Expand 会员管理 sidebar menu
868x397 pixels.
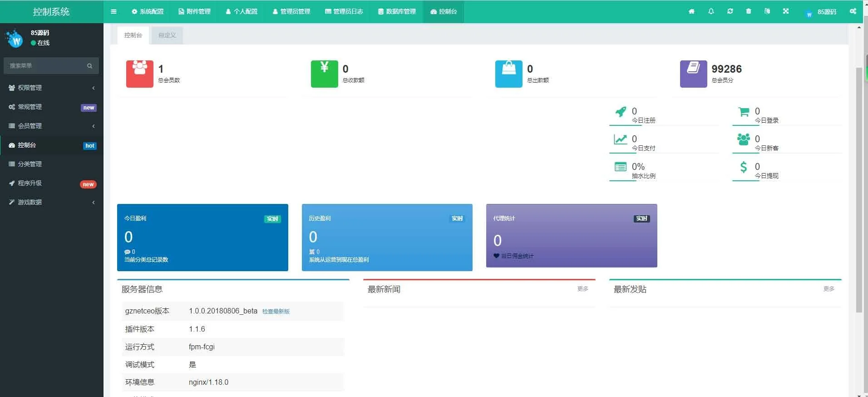click(x=51, y=126)
